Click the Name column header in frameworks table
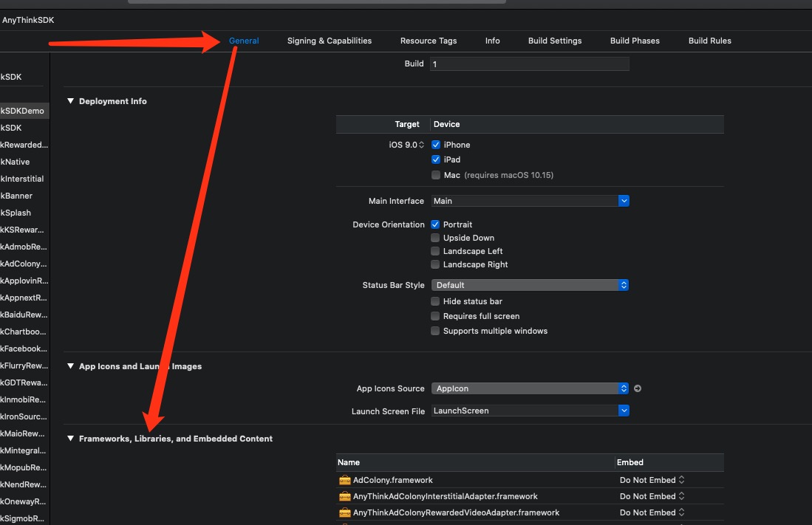812x525 pixels. point(349,462)
